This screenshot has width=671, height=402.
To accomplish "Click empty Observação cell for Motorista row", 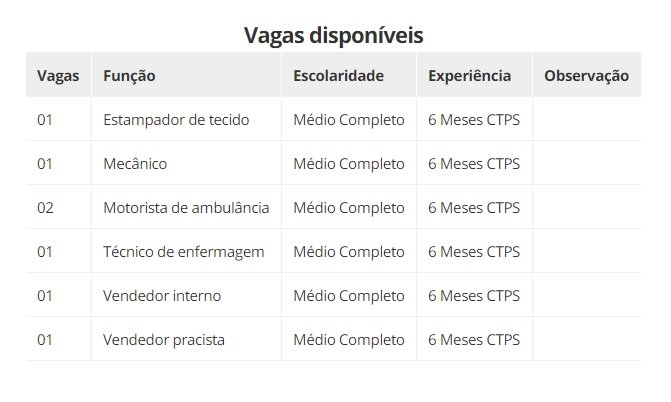I will [587, 208].
